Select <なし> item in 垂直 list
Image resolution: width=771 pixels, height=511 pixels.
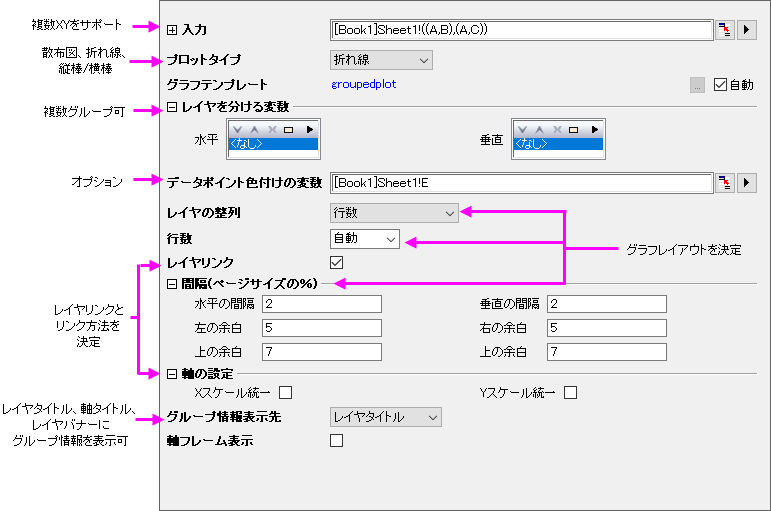coord(559,144)
